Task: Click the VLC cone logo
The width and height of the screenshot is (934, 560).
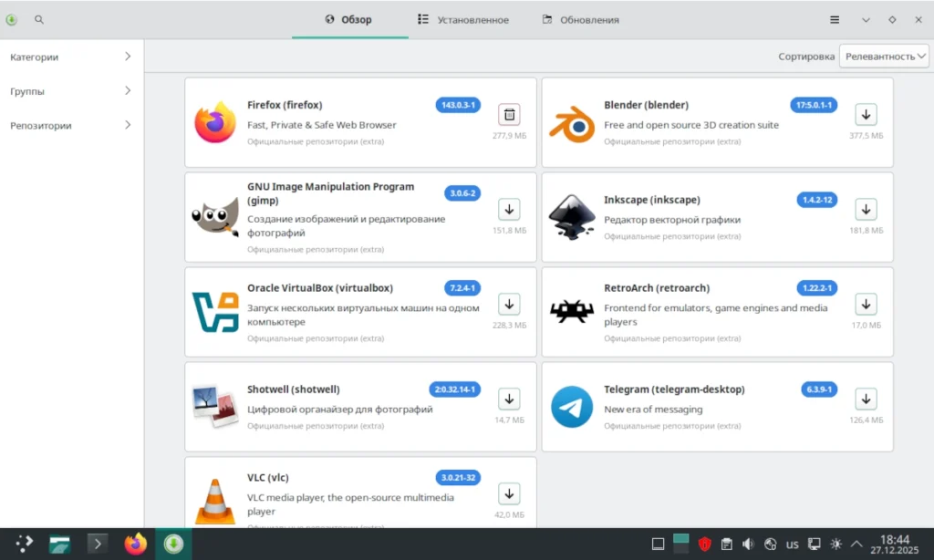Action: coord(215,502)
